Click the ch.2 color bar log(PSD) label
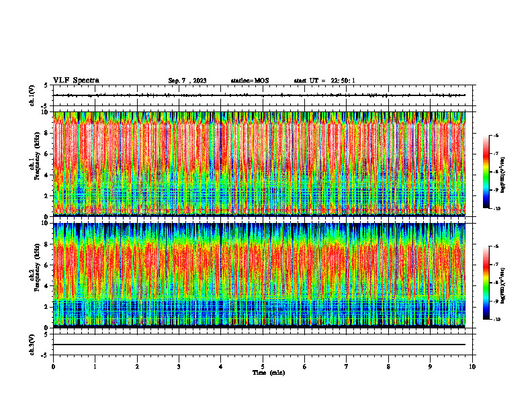Screen dimensions: 532x411 coord(503,285)
